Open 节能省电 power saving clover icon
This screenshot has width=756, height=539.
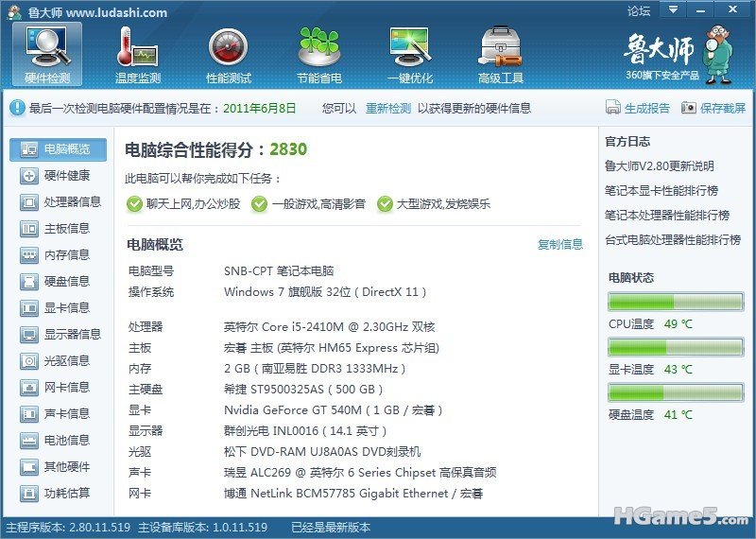[318, 54]
